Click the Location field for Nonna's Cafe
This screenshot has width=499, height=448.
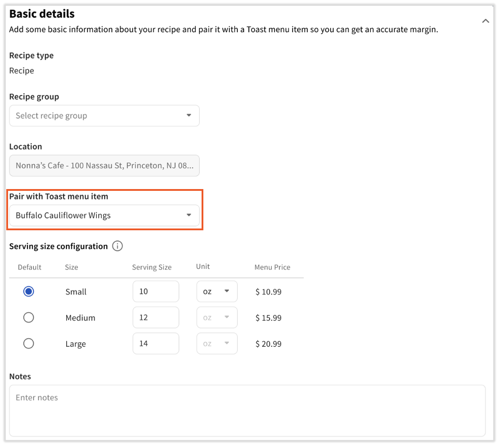(x=104, y=166)
